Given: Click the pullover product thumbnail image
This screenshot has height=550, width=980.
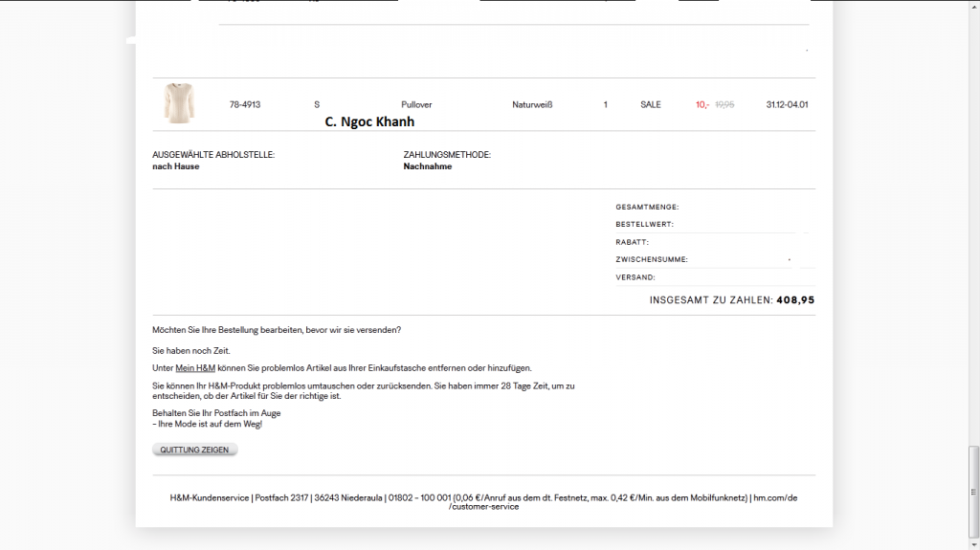Looking at the screenshot, I should [x=177, y=103].
